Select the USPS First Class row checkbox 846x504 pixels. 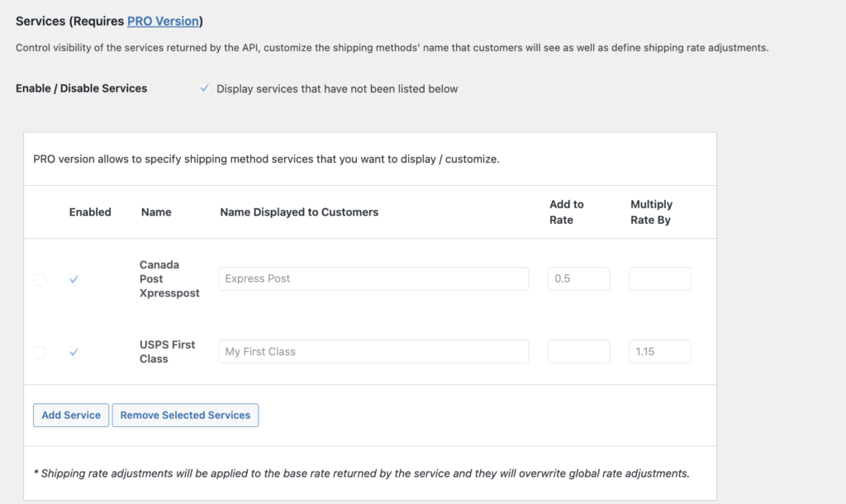40,353
